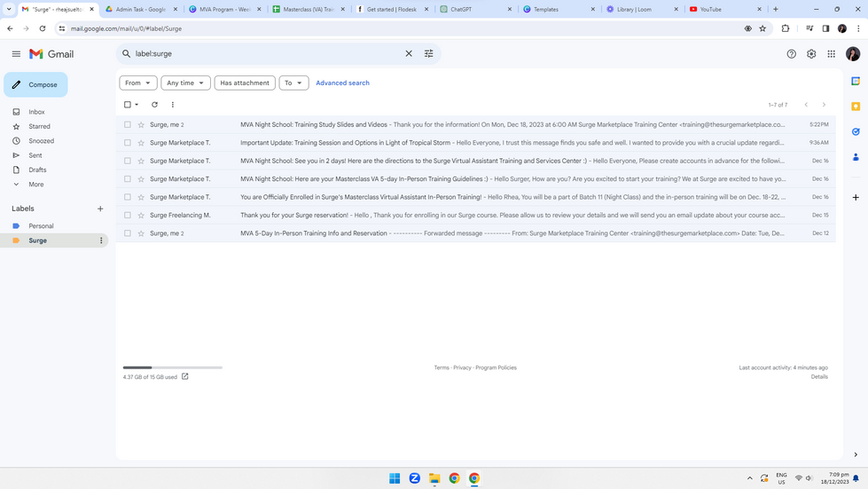
Task: Click the storage usage progress bar
Action: tap(173, 367)
